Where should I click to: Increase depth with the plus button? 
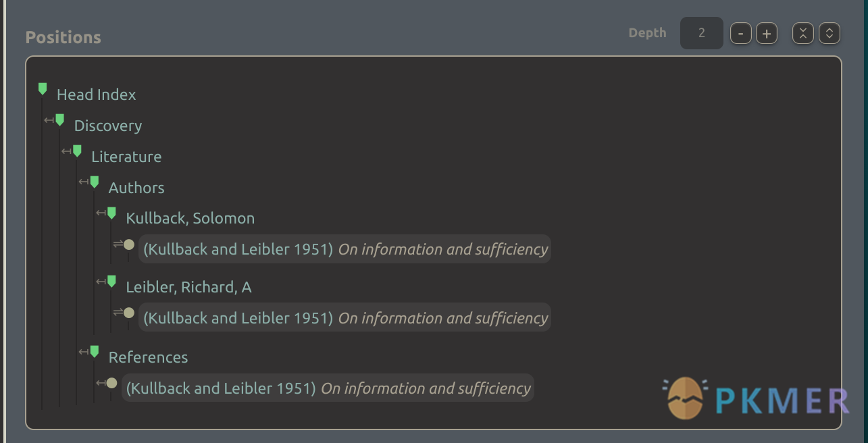767,33
